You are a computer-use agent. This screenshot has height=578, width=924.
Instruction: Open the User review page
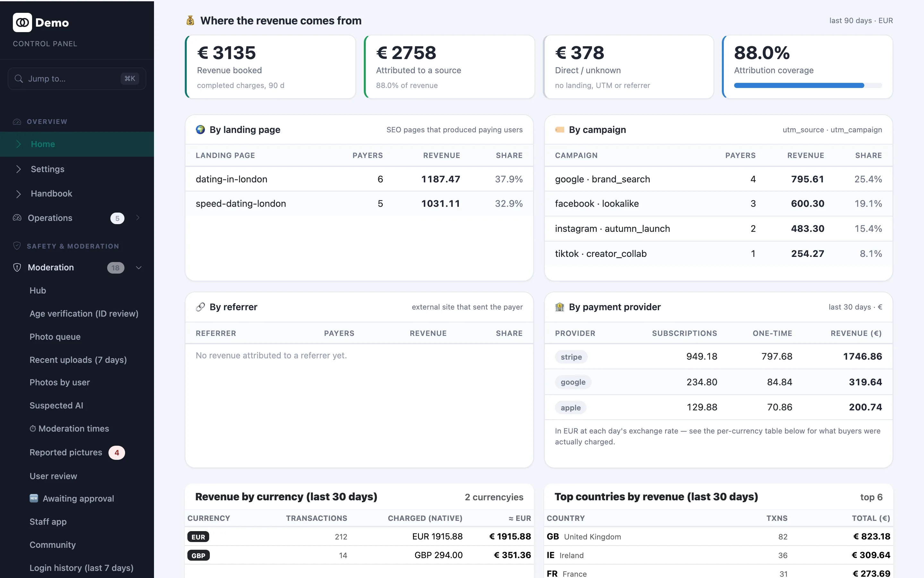coord(54,476)
